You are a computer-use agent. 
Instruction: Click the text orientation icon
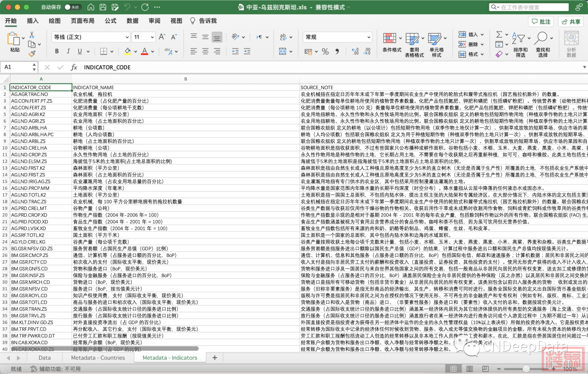point(236,37)
